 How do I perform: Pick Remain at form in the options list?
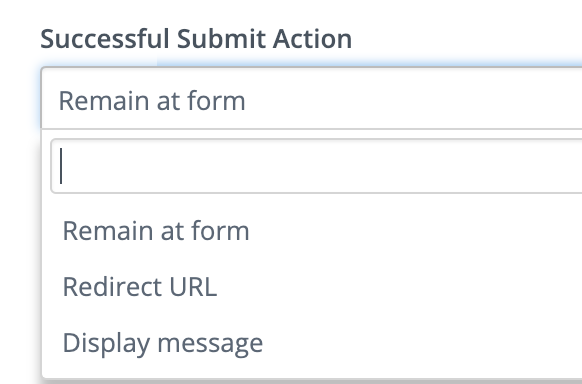pos(312,230)
